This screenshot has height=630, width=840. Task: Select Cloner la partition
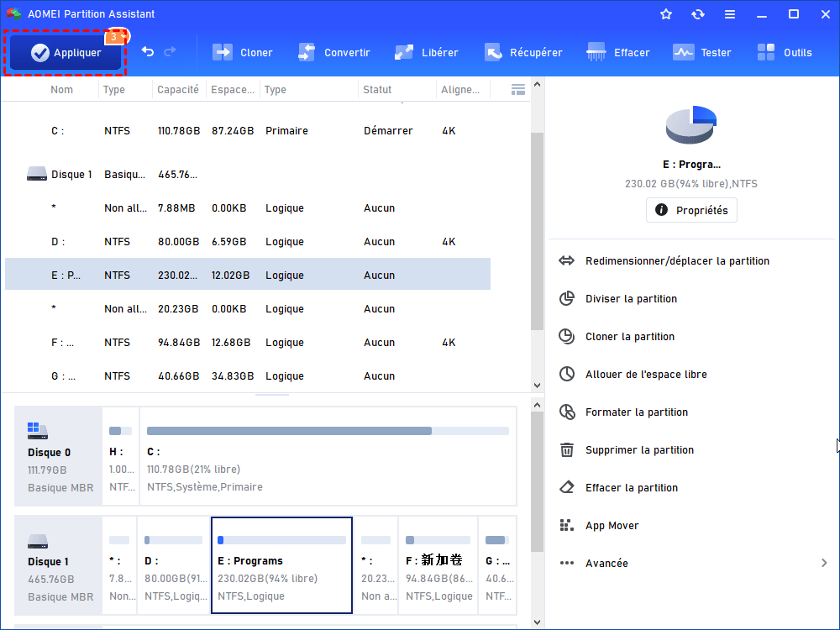[x=629, y=337]
